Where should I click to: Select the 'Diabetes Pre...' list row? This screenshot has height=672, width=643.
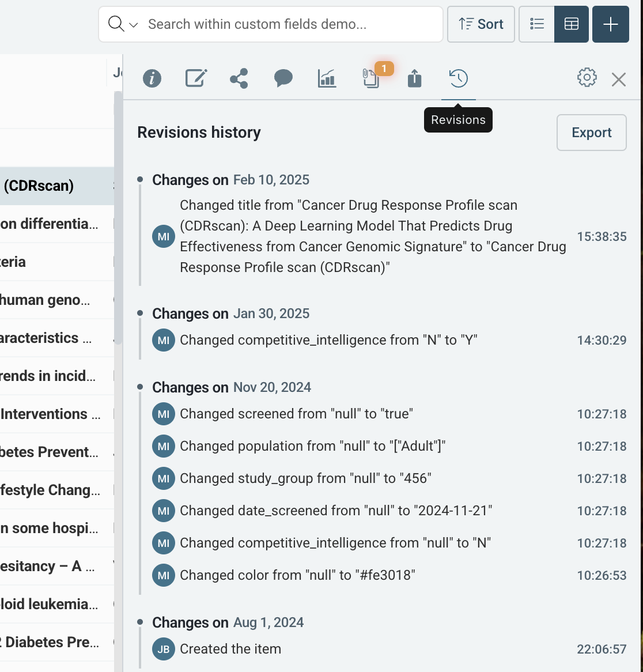[57, 642]
